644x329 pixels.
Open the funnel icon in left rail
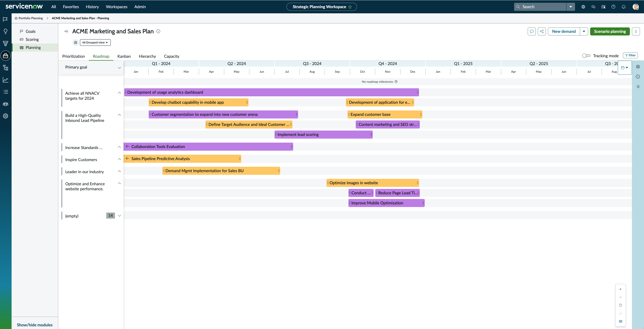pos(6,44)
